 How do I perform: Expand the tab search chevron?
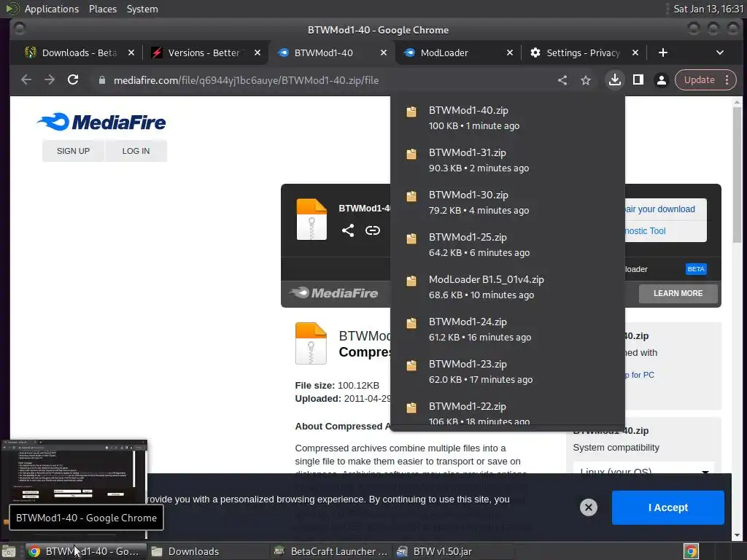coord(720,52)
